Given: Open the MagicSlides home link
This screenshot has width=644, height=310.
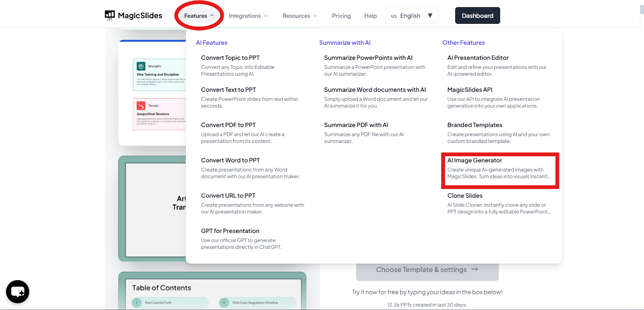Looking at the screenshot, I should [x=134, y=15].
